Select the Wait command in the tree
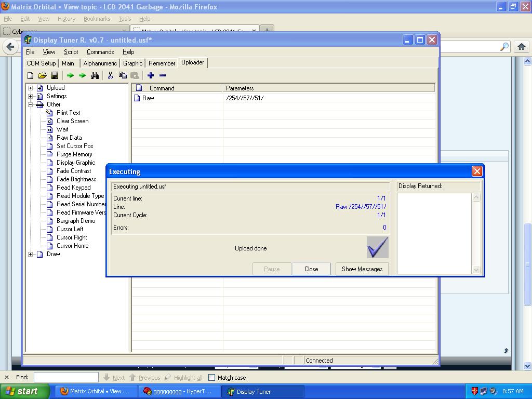 click(62, 129)
